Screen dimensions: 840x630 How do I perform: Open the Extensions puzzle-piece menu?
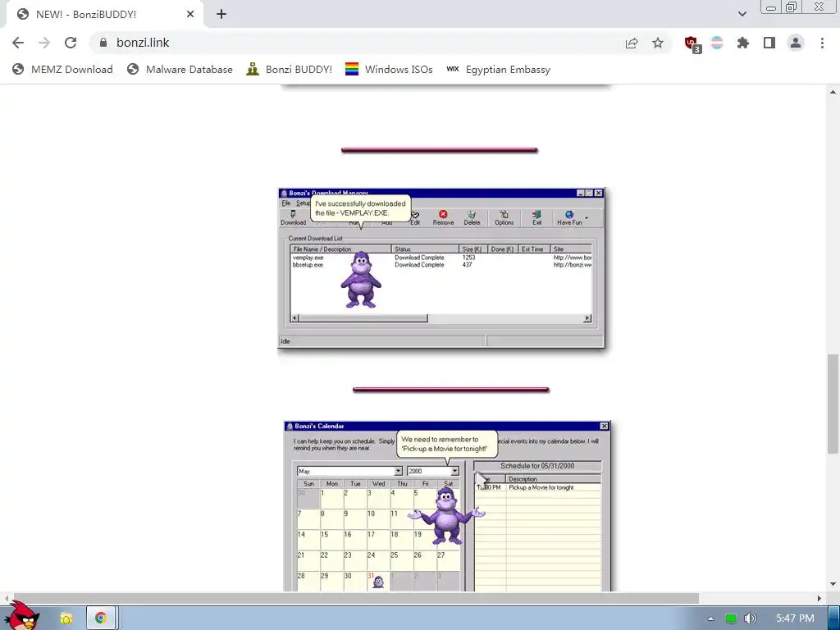tap(743, 43)
